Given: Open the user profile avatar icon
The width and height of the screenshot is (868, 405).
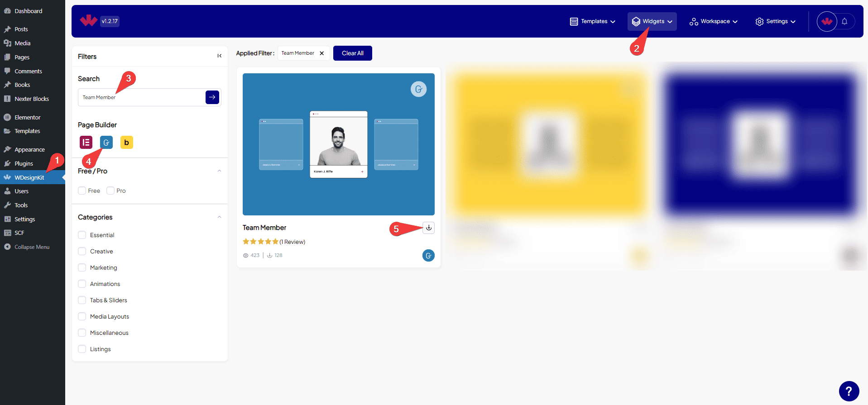Looking at the screenshot, I should [827, 21].
